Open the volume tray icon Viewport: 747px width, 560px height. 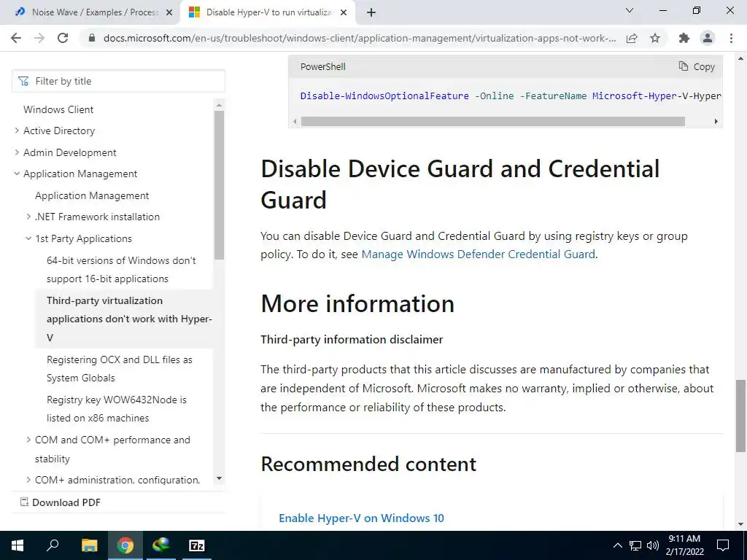click(653, 545)
